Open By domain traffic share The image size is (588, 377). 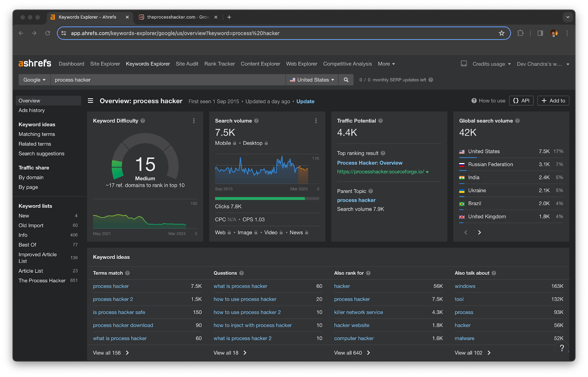coord(31,177)
